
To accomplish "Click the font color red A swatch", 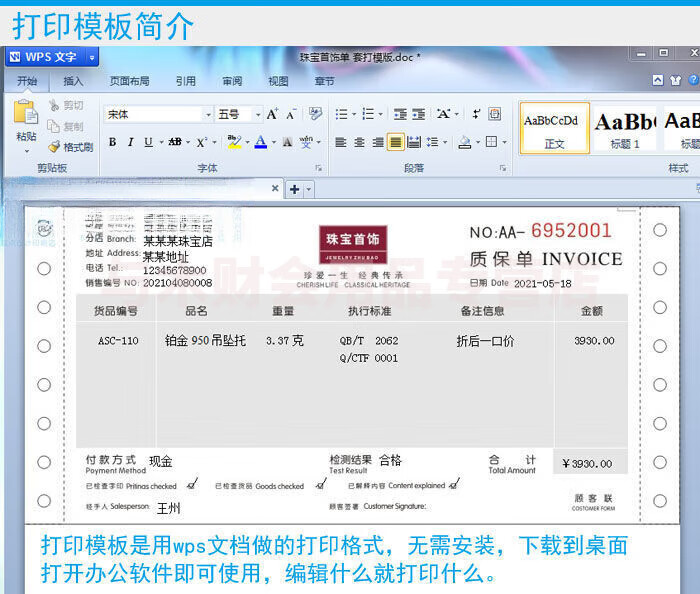I will 260,142.
